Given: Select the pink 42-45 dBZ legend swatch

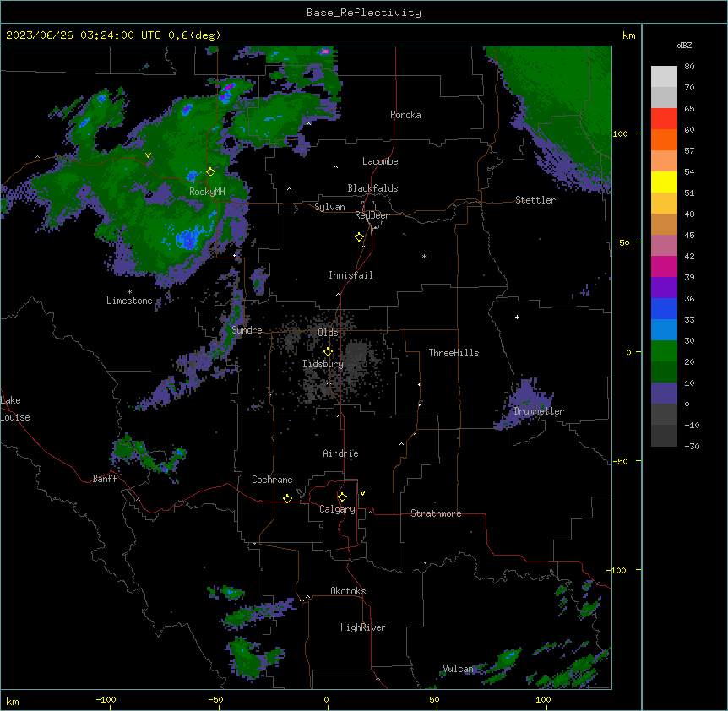Looking at the screenshot, I should coord(664,245).
